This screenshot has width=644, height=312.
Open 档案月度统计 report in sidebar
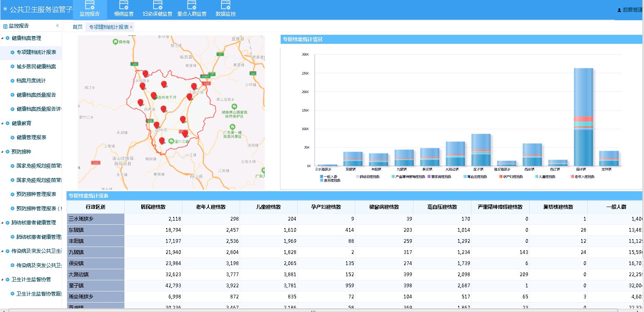click(31, 81)
